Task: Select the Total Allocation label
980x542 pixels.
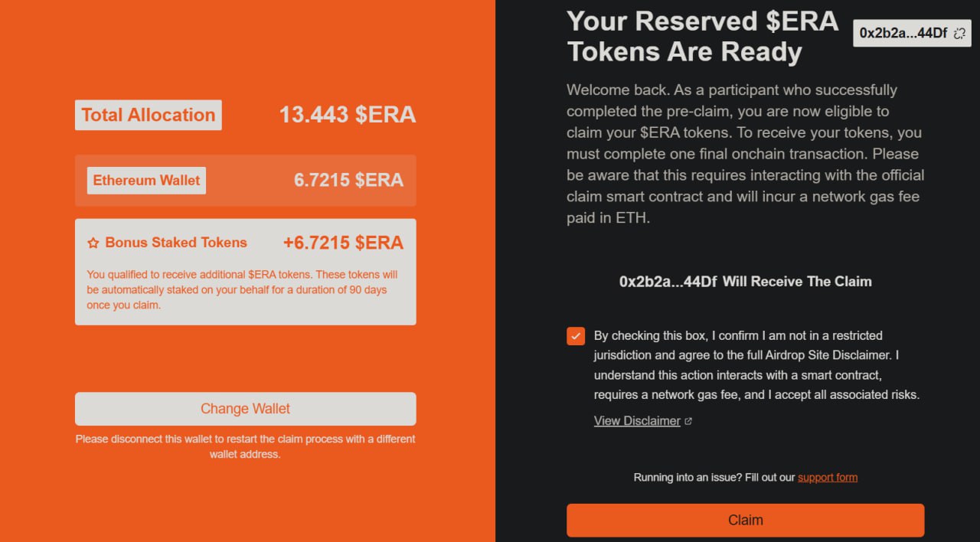Action: pos(149,115)
